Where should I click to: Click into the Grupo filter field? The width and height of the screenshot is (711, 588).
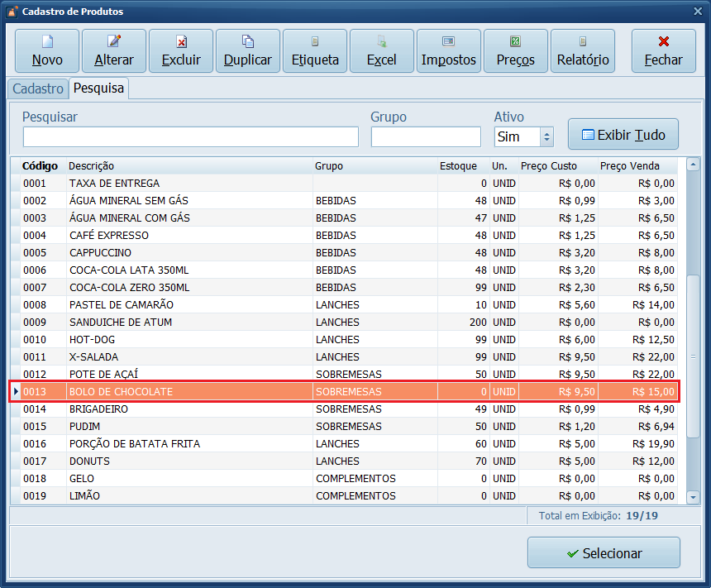(426, 136)
